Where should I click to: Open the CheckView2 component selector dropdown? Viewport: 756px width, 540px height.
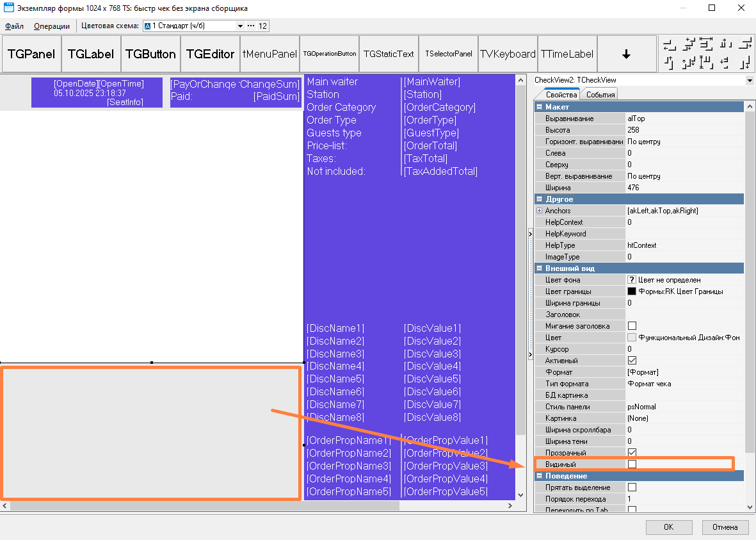coord(750,81)
